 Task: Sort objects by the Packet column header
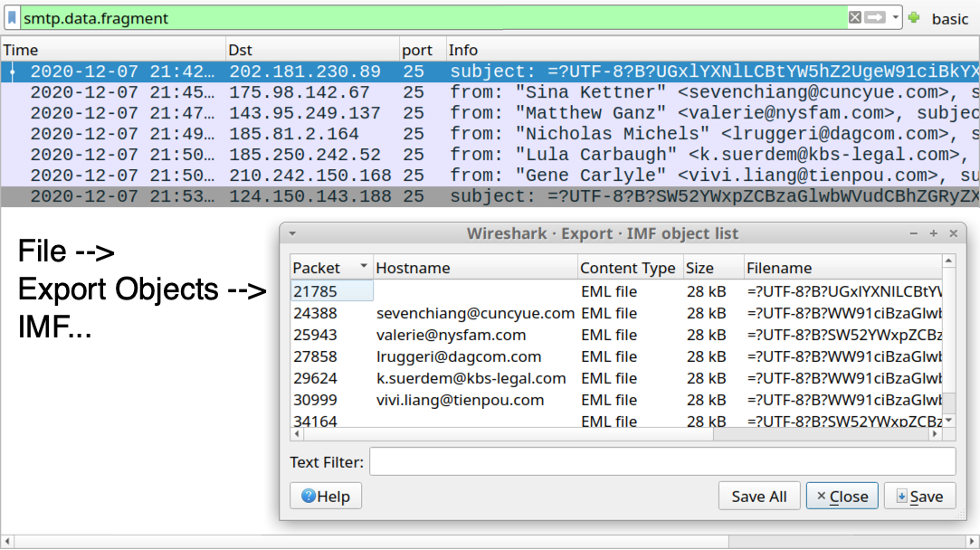[x=332, y=268]
